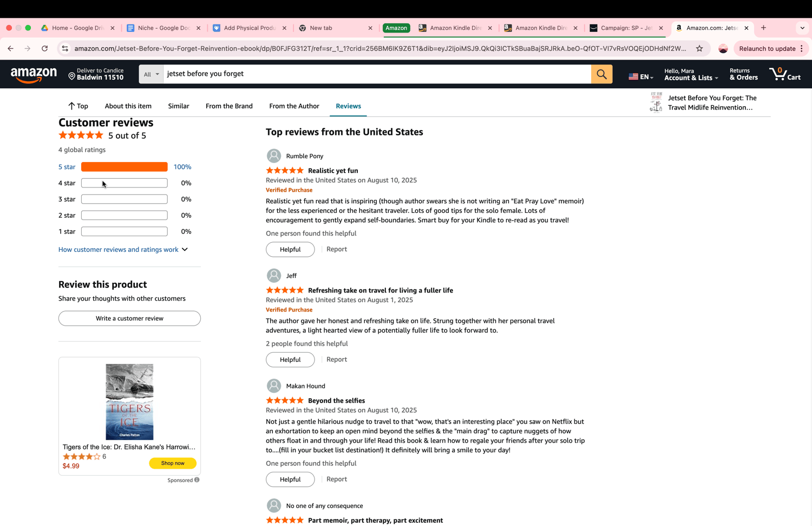Viewport: 812px width, 526px height.
Task: Click Write a customer review button
Action: coord(129,319)
